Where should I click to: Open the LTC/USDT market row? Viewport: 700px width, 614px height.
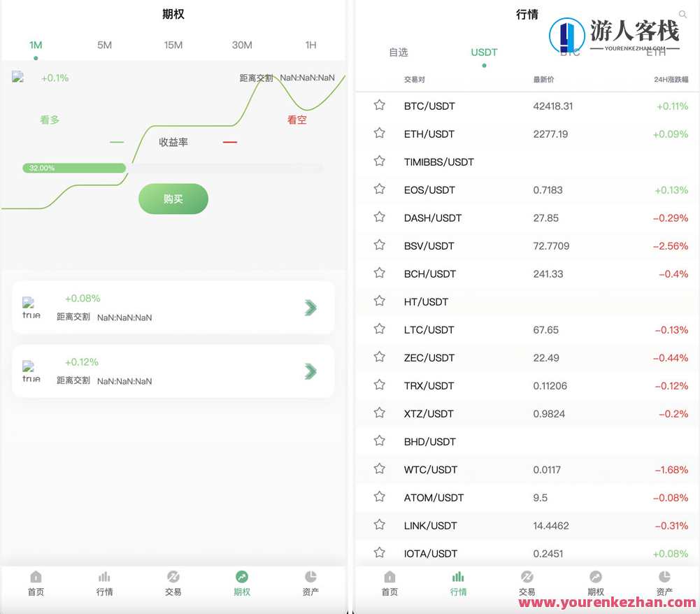coord(524,329)
